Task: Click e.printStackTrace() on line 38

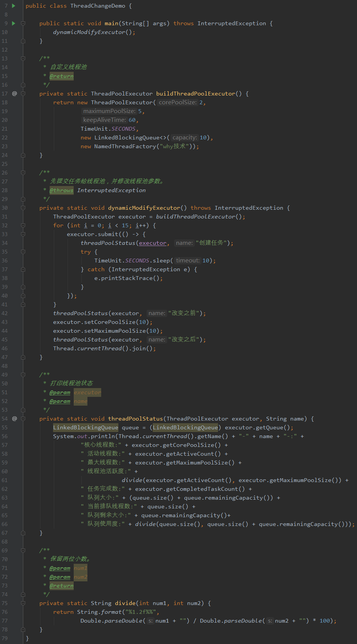Action: click(127, 278)
